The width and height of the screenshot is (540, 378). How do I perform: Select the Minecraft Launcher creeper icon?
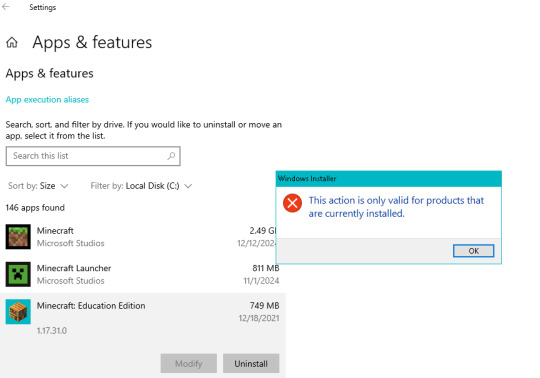[18, 274]
